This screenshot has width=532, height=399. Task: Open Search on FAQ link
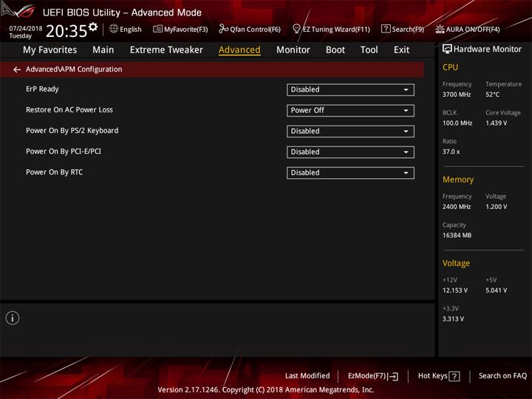point(502,376)
